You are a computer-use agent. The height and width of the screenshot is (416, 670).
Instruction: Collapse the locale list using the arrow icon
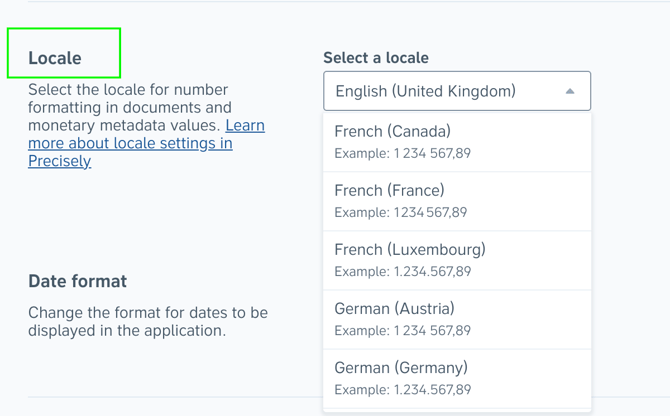tap(570, 91)
